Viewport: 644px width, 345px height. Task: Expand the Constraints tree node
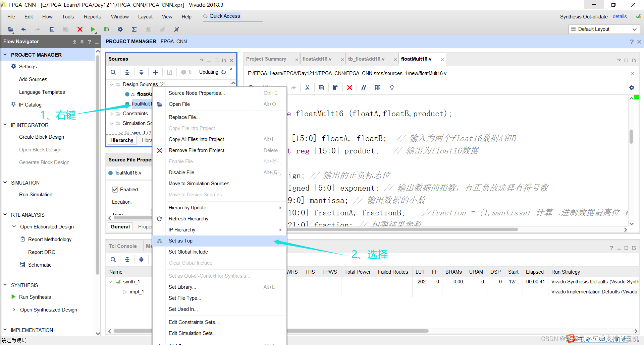click(112, 114)
